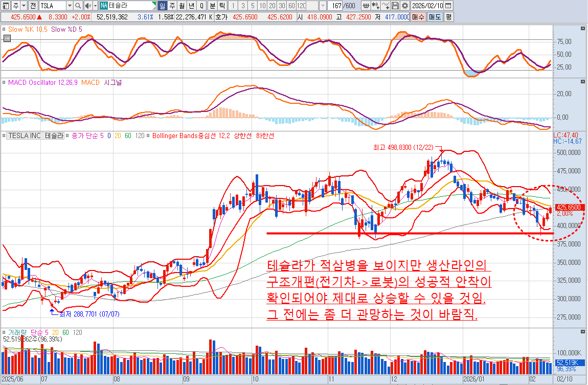Viewport: 588px width, 385px height.
Task: Click the 167 bar count input field
Action: pos(335,6)
